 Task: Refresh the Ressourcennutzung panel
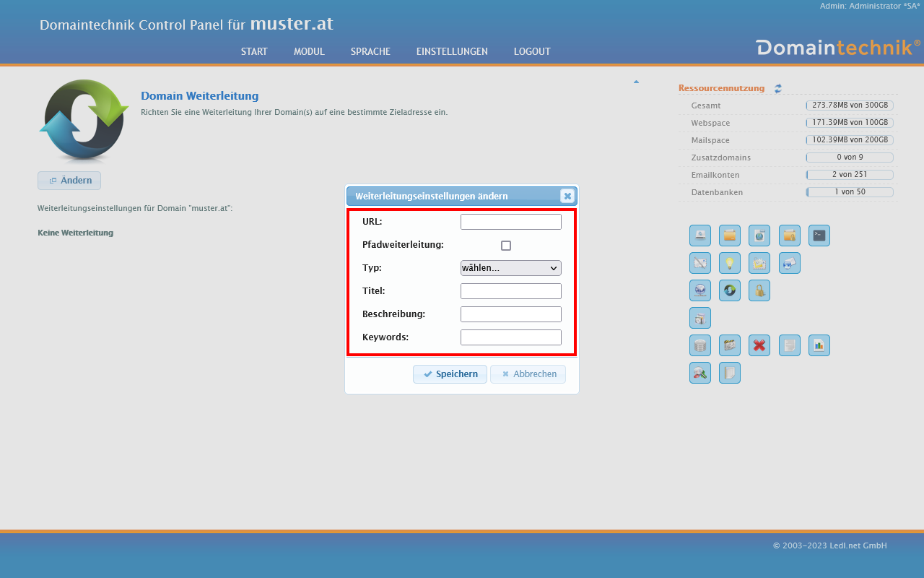coord(778,89)
